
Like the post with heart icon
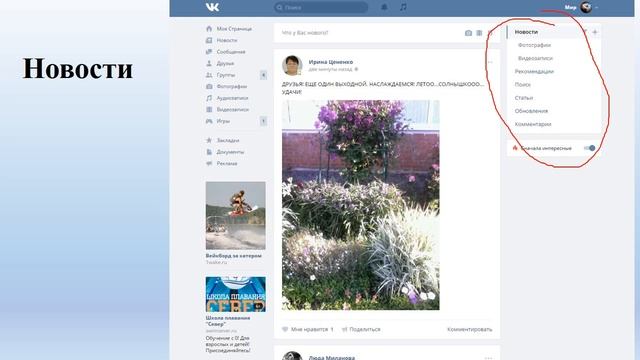285,329
